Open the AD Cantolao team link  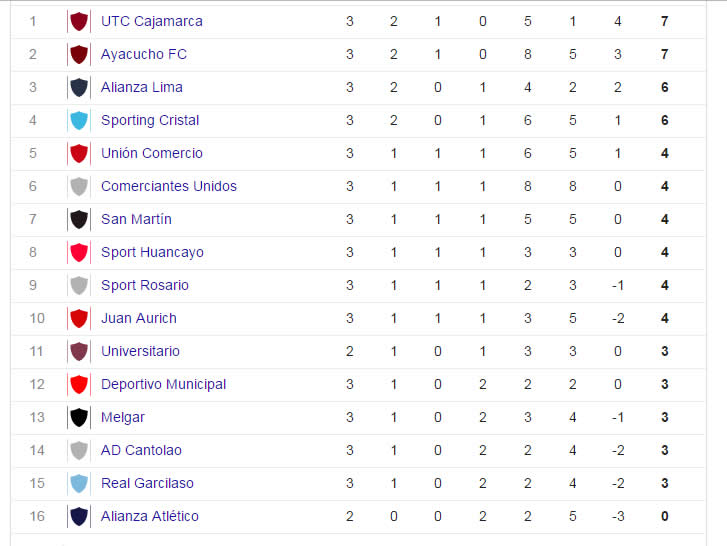point(141,451)
